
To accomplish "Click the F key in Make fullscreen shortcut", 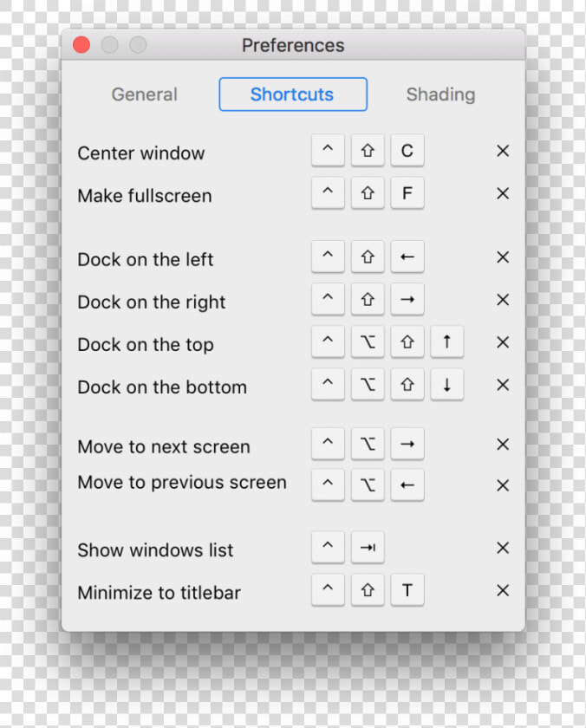I will [x=407, y=192].
